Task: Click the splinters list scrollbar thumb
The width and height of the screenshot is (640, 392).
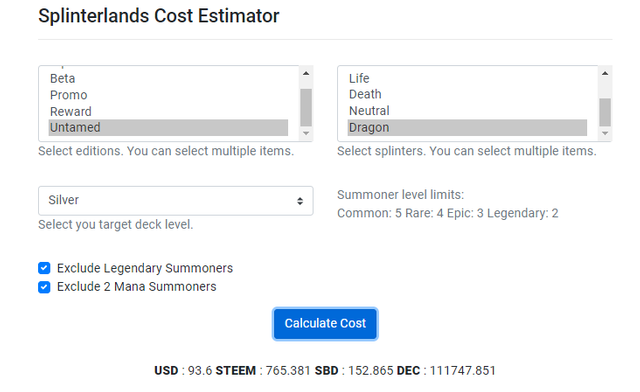Action: (605, 112)
